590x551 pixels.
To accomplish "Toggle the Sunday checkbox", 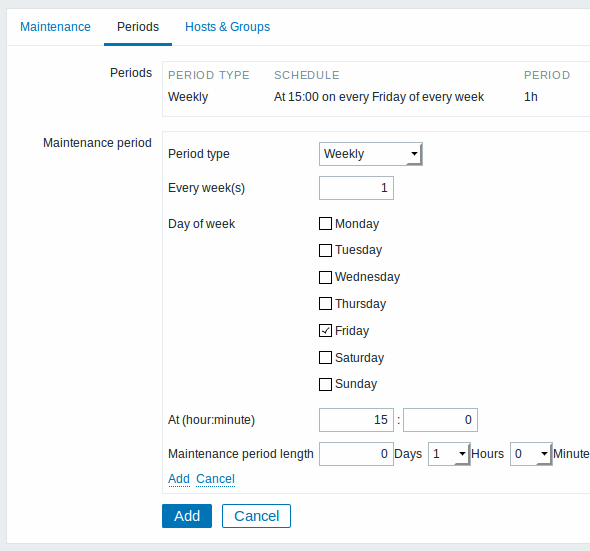I will 325,384.
